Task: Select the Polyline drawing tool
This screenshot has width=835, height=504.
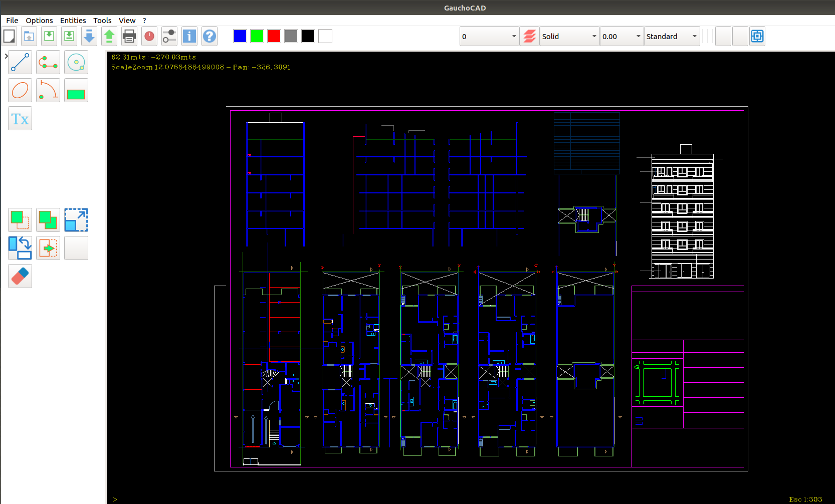Action: pyautogui.click(x=48, y=63)
